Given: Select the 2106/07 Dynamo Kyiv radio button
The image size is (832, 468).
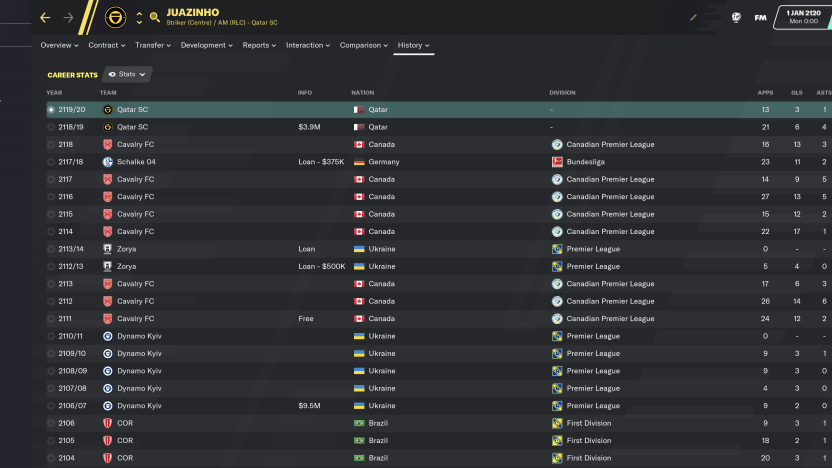Looking at the screenshot, I should pyautogui.click(x=51, y=406).
